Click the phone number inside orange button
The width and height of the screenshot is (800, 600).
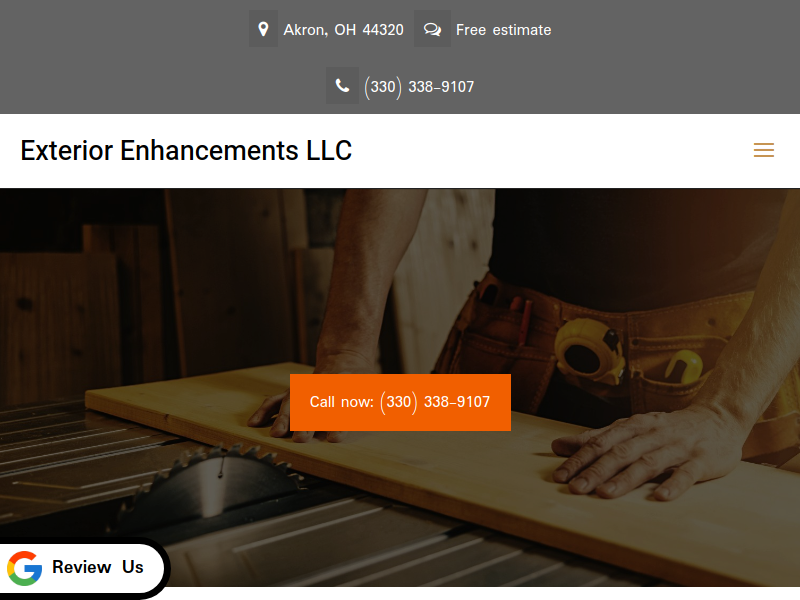pos(435,402)
